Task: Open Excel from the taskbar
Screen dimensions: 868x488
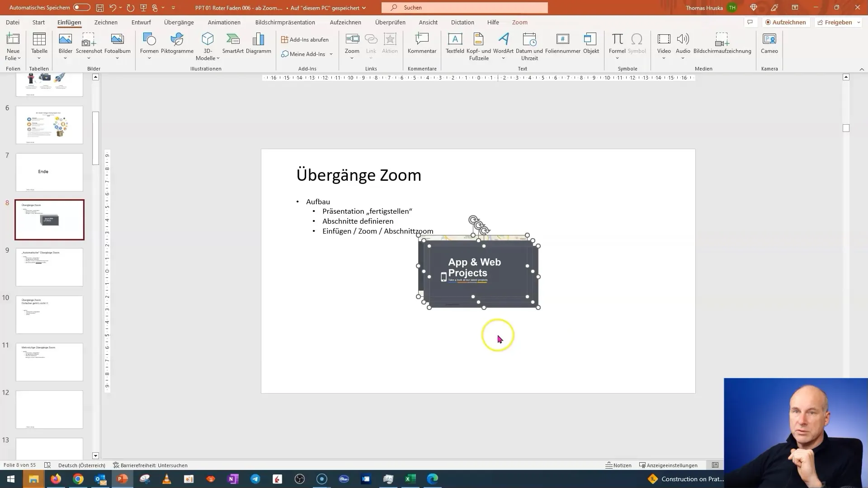Action: (x=410, y=479)
